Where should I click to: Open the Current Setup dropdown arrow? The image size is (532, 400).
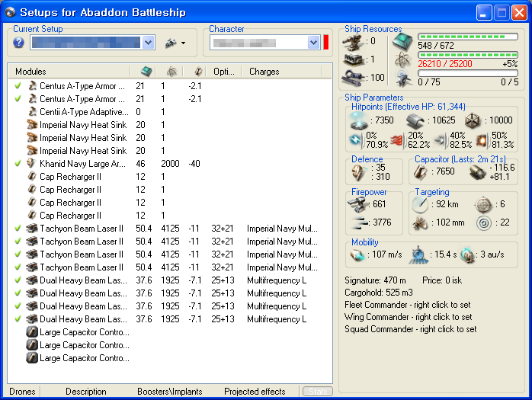point(148,43)
